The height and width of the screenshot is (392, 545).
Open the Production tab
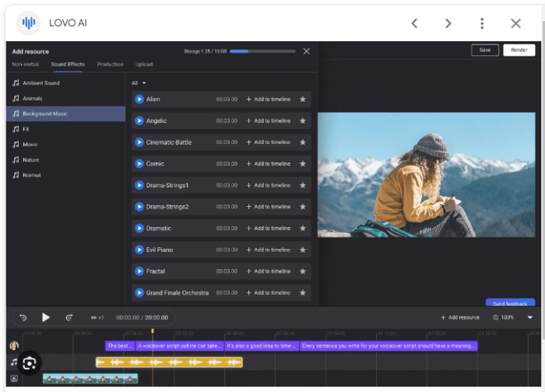pos(110,65)
